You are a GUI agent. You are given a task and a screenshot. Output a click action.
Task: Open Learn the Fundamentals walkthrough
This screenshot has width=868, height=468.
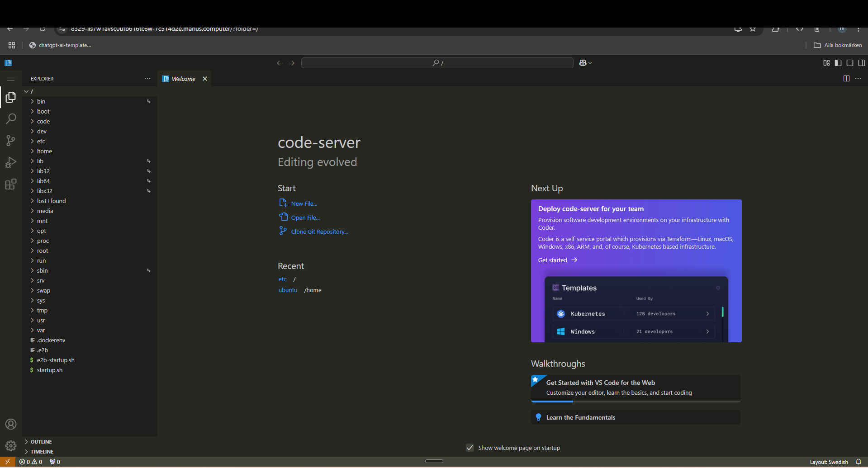pyautogui.click(x=636, y=417)
